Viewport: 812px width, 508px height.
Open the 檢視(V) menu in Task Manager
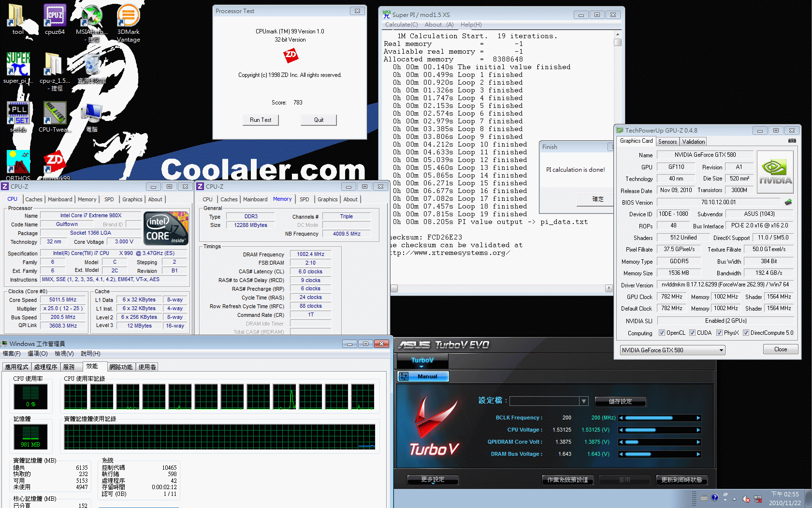pos(64,354)
